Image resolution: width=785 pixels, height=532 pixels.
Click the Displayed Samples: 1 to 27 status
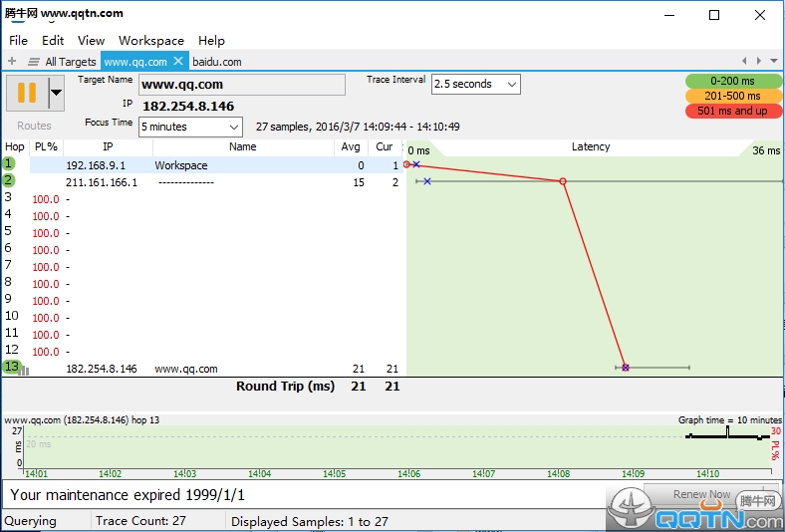[310, 521]
